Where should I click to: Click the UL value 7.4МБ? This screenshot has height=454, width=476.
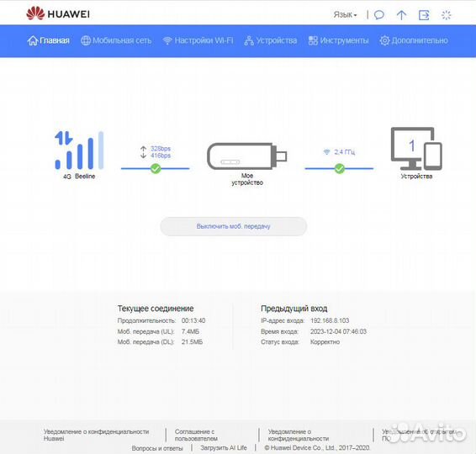(x=190, y=331)
